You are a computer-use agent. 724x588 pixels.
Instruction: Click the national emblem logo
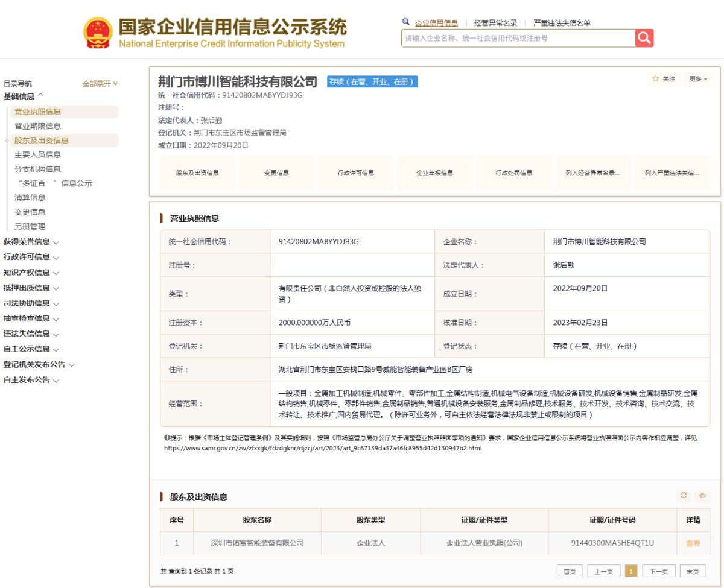pos(98,33)
